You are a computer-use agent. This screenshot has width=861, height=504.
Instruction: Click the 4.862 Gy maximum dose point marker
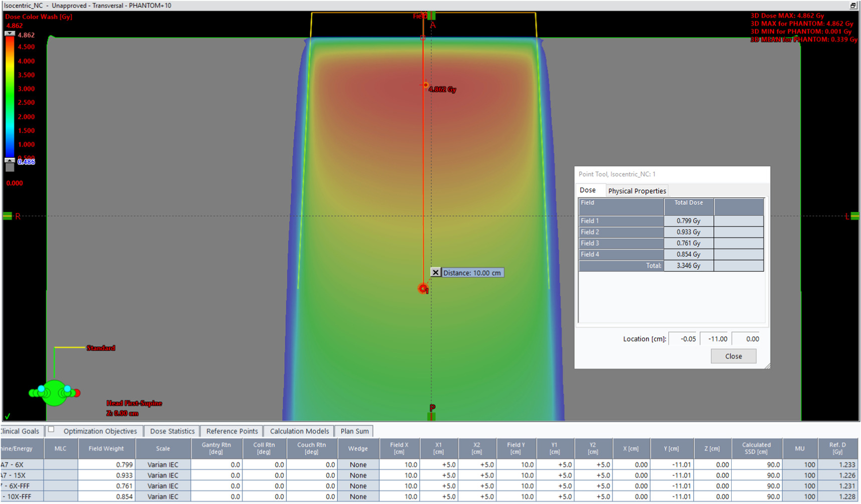pos(425,85)
